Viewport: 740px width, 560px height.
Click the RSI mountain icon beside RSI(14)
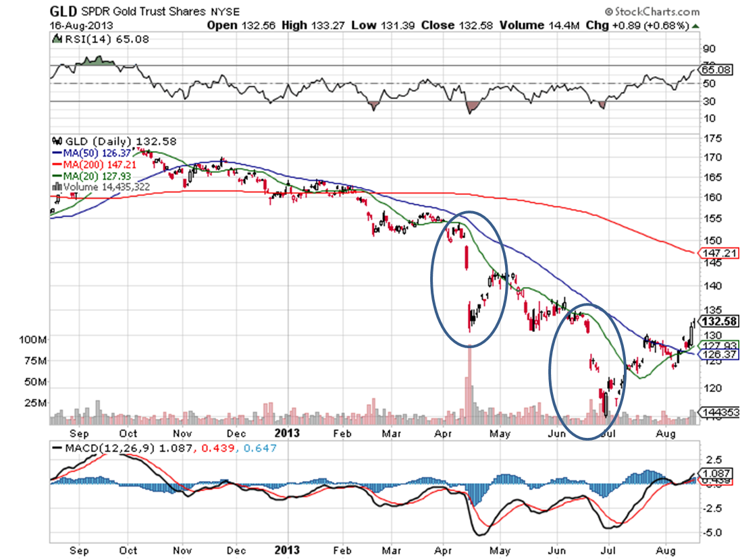tap(57, 38)
